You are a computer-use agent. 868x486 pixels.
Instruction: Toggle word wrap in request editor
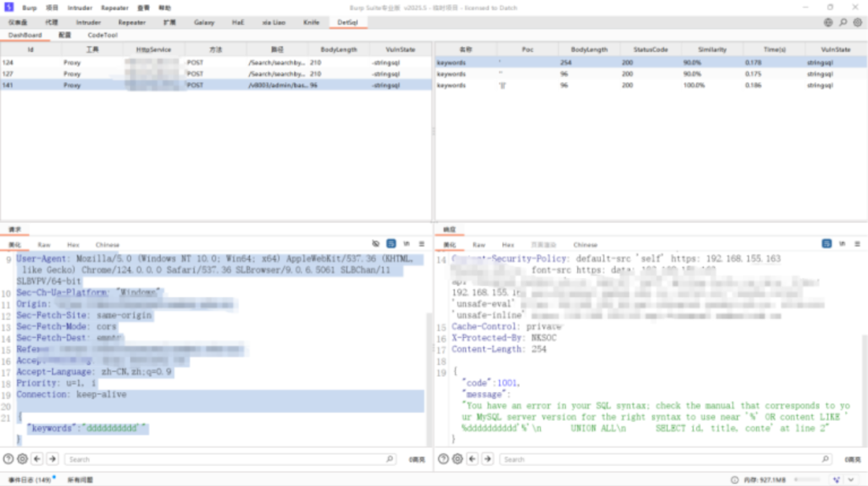click(391, 244)
